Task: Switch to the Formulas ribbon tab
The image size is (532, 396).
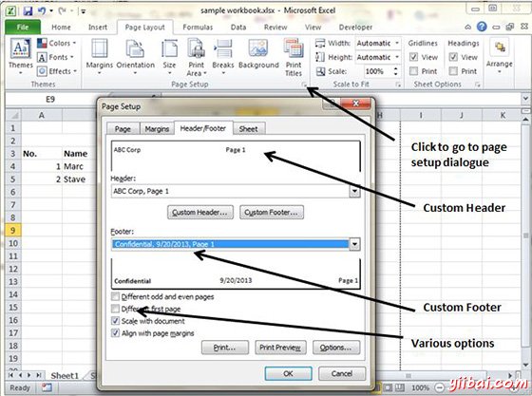Action: [x=198, y=28]
